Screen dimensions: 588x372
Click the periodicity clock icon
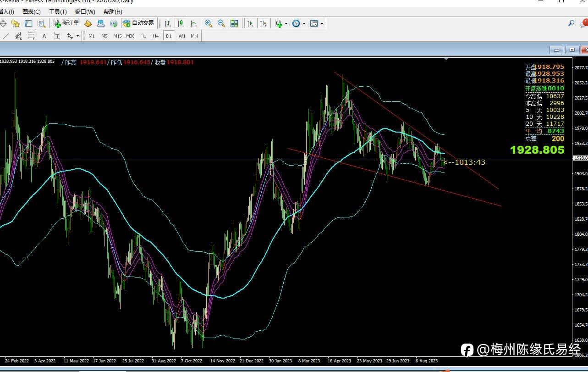coord(296,23)
